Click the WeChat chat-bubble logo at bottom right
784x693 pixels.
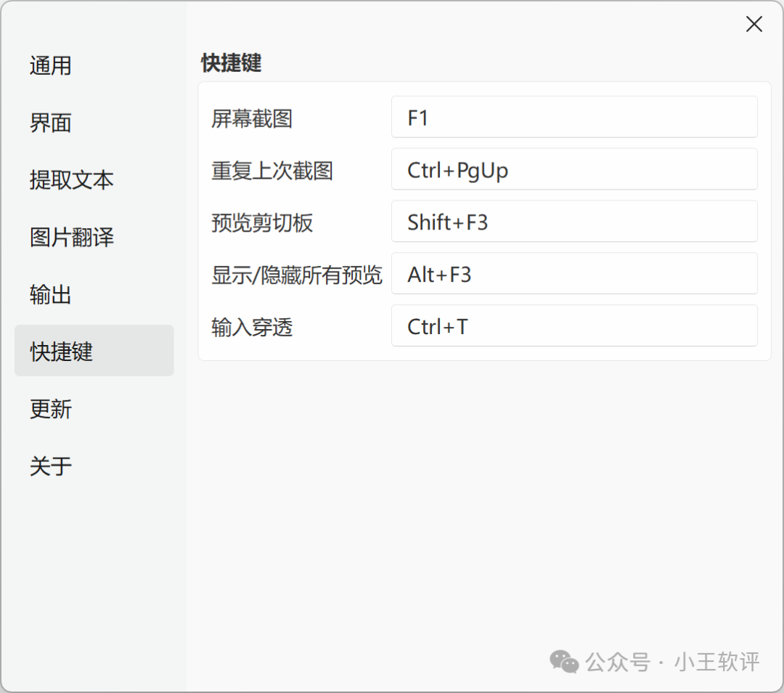tap(564, 662)
